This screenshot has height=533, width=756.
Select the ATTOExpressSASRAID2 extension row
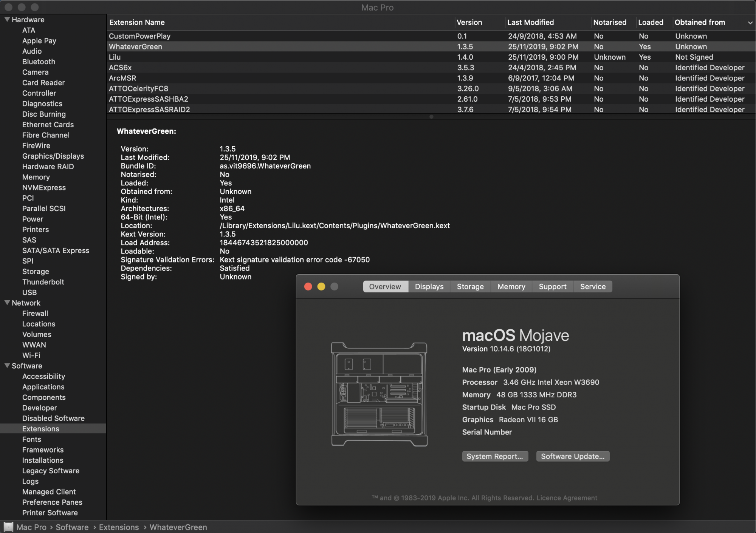[x=431, y=109]
